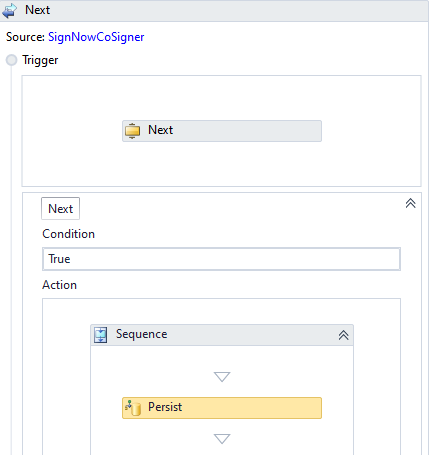This screenshot has height=455, width=430.
Task: Select the circle marker beside Trigger
Action: (11, 60)
